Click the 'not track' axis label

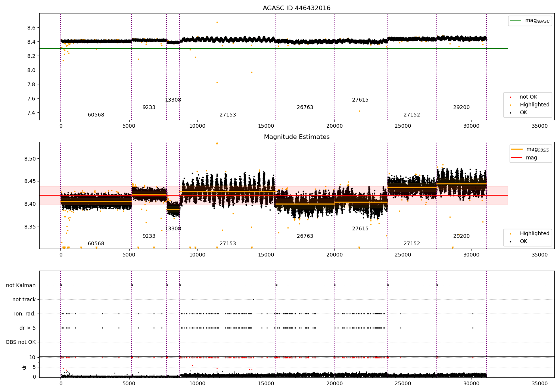pyautogui.click(x=24, y=300)
